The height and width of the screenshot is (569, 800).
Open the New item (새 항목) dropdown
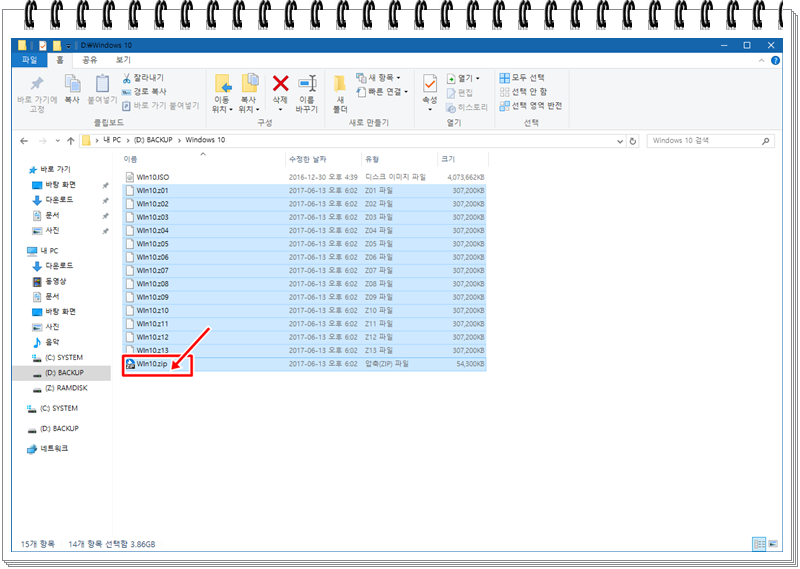378,78
